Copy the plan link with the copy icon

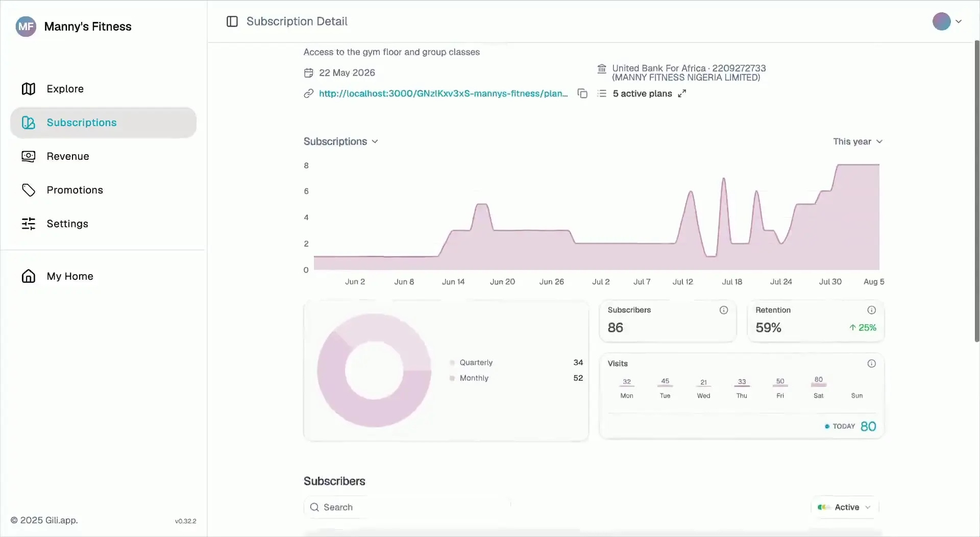coord(582,93)
